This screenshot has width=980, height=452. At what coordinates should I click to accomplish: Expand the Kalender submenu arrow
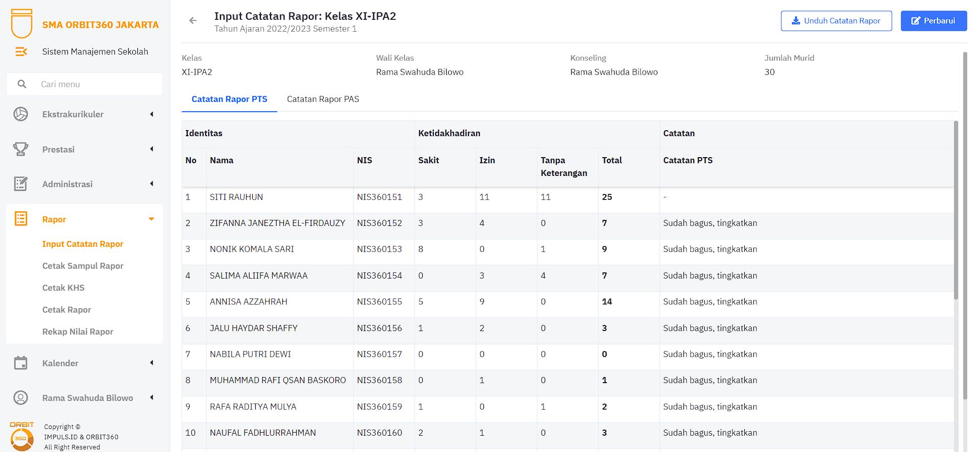click(x=152, y=363)
